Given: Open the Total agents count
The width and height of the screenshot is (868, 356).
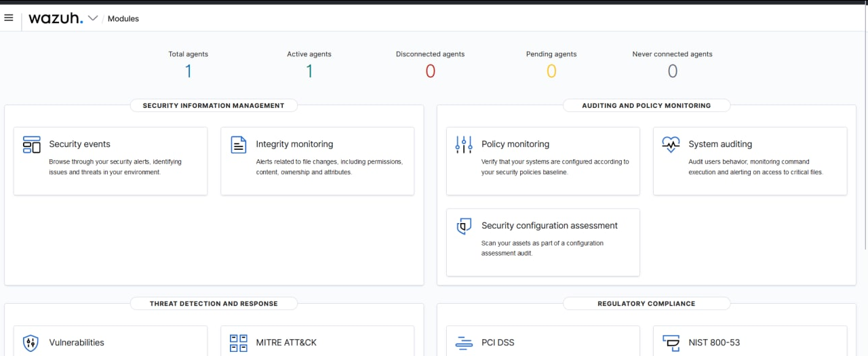Looking at the screenshot, I should 189,71.
